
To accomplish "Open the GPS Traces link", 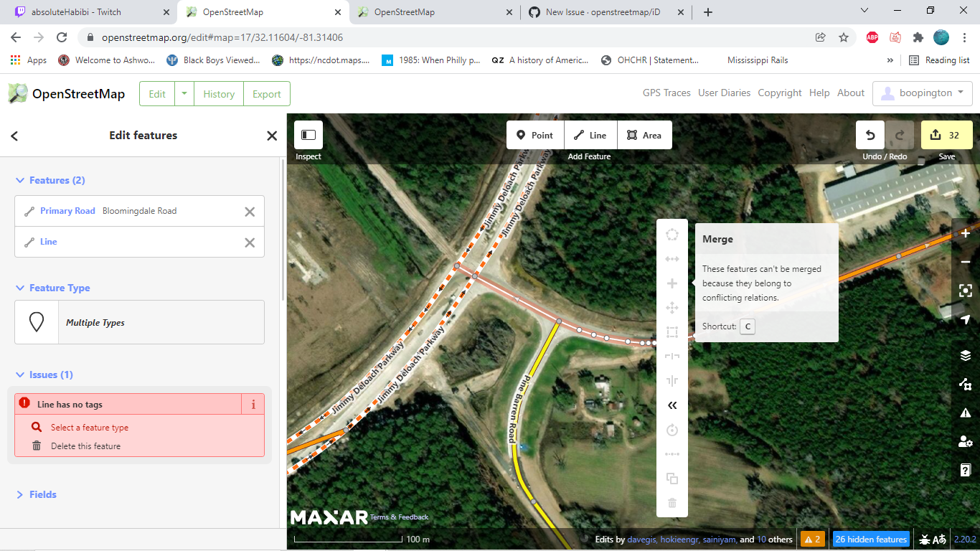I will (x=666, y=93).
